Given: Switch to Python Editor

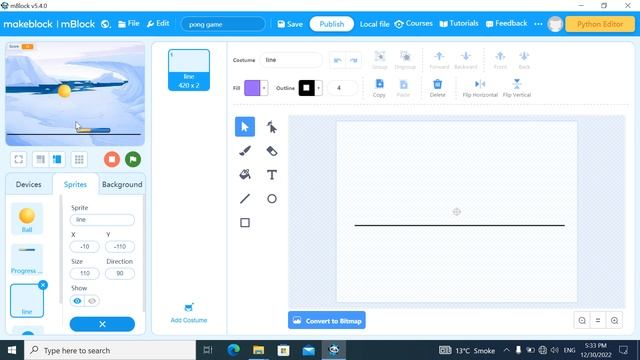Looking at the screenshot, I should pos(600,24).
